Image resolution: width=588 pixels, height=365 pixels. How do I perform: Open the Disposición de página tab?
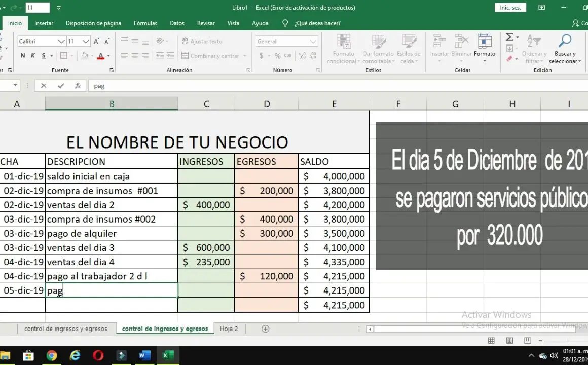[93, 23]
